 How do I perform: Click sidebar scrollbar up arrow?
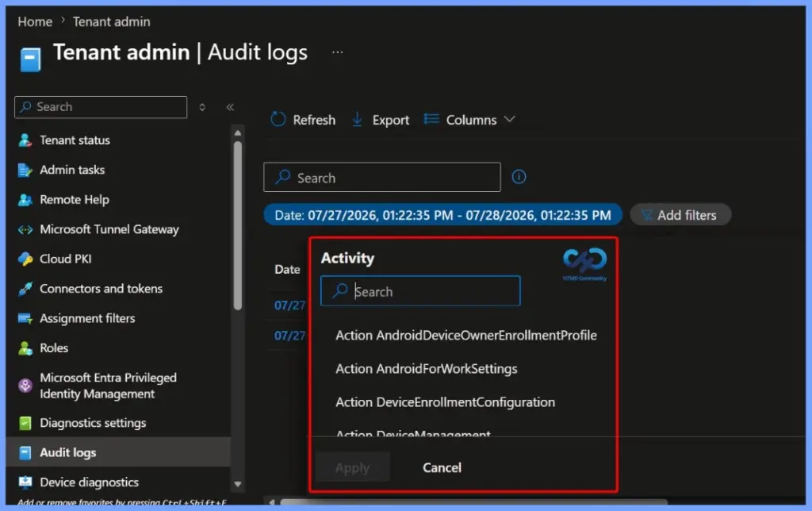coord(238,133)
